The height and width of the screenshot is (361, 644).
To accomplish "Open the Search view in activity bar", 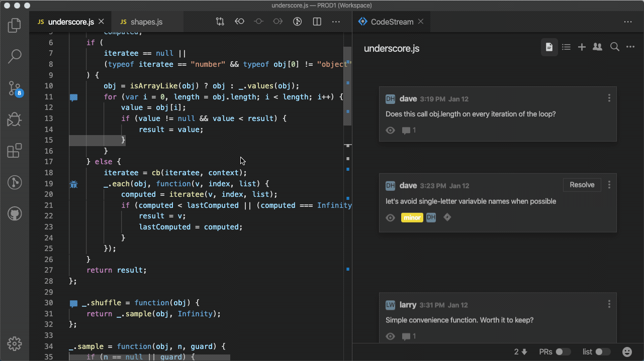I will tap(15, 56).
